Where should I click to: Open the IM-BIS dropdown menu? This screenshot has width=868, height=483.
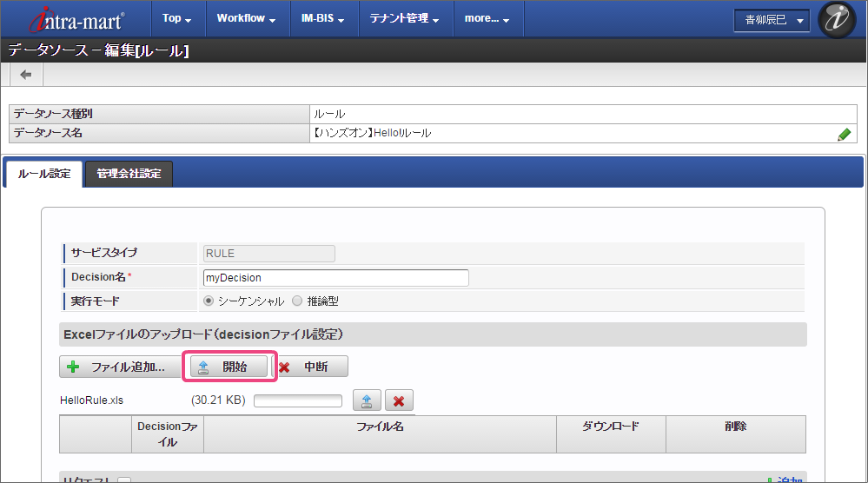tap(322, 18)
